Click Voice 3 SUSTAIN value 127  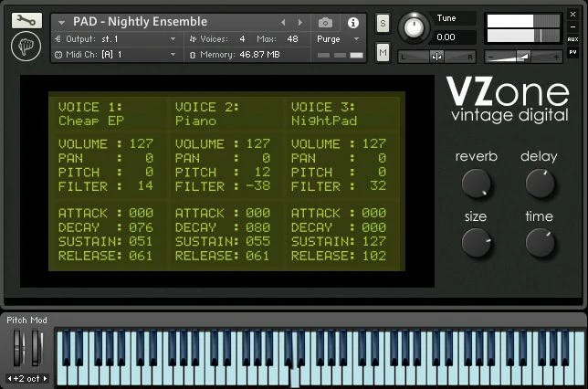373,241
